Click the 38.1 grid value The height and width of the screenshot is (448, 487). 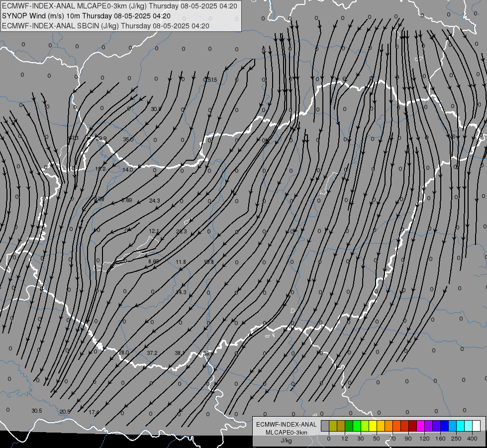coord(180,353)
